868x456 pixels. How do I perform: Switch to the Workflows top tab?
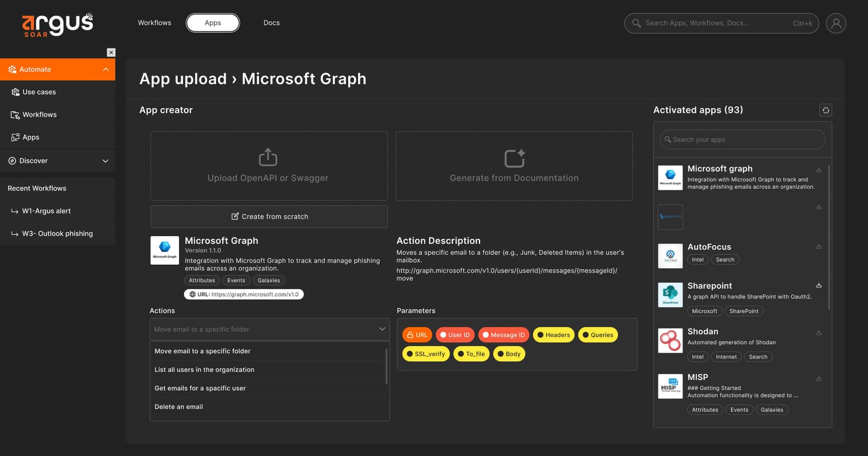click(x=155, y=23)
